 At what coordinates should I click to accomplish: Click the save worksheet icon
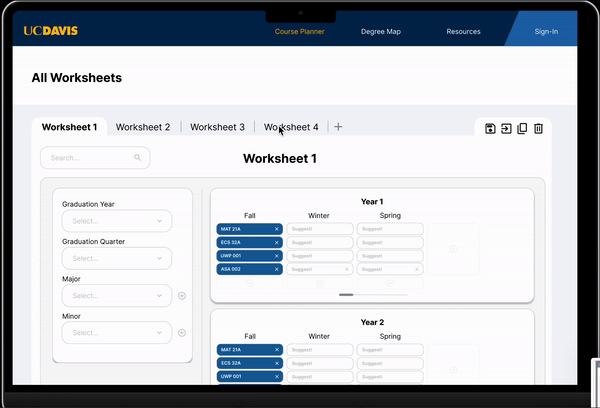(490, 128)
